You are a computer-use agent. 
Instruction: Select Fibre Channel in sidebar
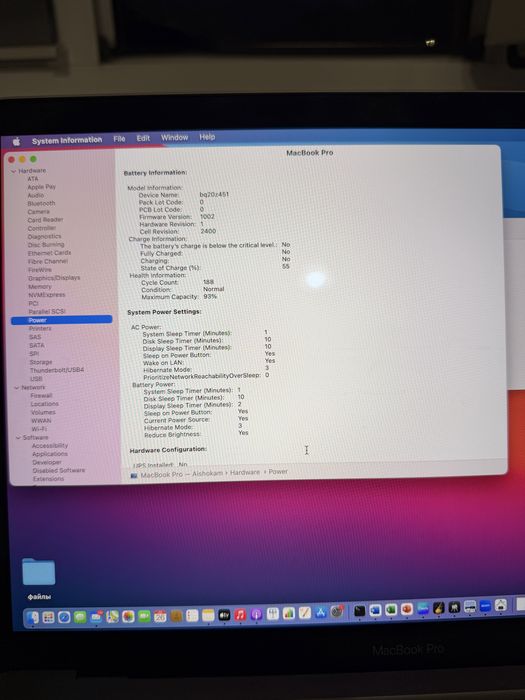48,262
